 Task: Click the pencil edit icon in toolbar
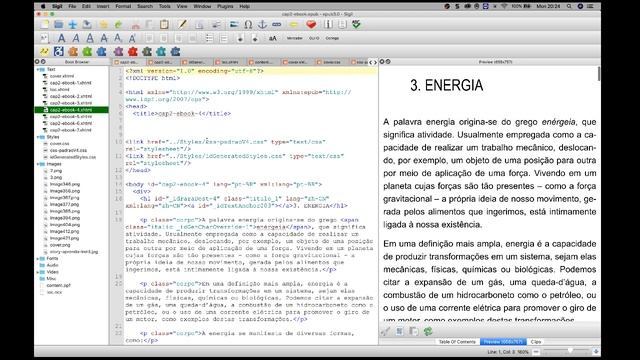(x=182, y=24)
